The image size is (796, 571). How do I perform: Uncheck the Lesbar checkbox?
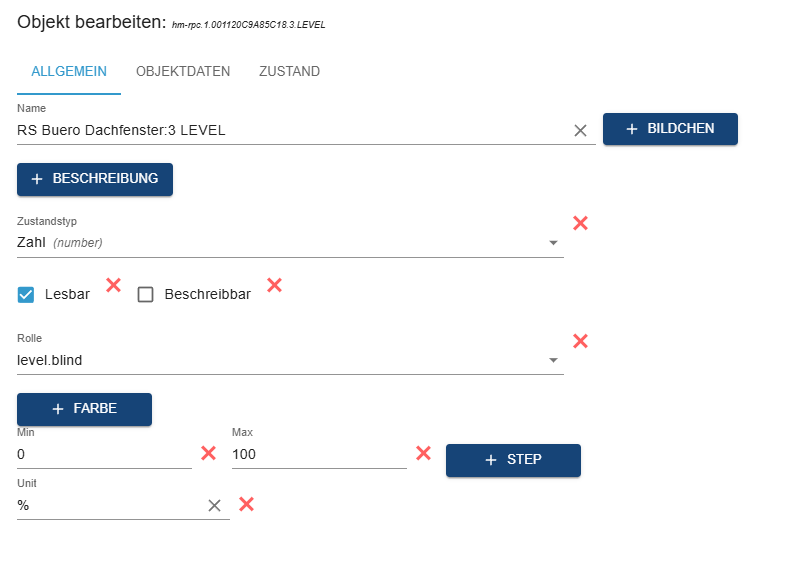(26, 294)
